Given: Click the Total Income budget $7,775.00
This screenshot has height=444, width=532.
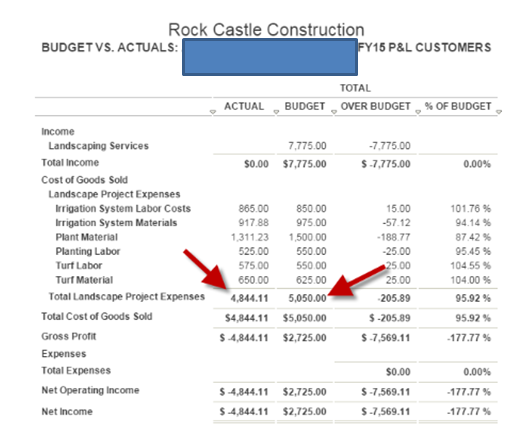Looking at the screenshot, I should 305,164.
